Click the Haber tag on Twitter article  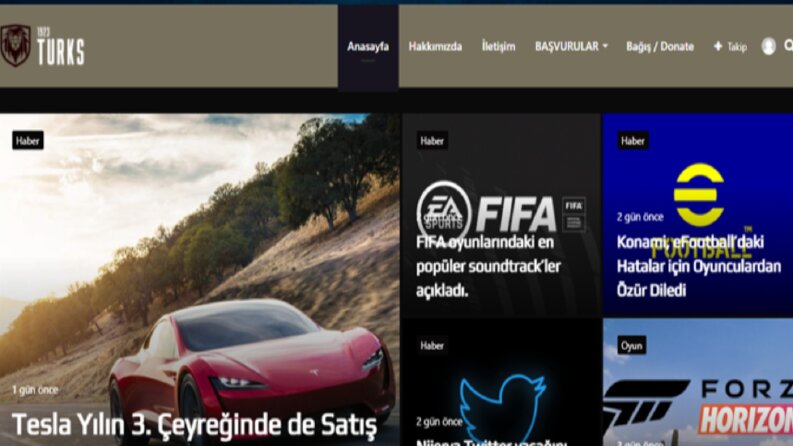pyautogui.click(x=432, y=345)
